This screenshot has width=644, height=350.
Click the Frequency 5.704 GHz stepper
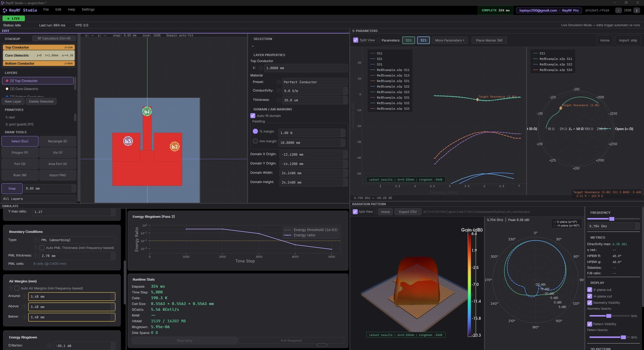[x=637, y=226]
